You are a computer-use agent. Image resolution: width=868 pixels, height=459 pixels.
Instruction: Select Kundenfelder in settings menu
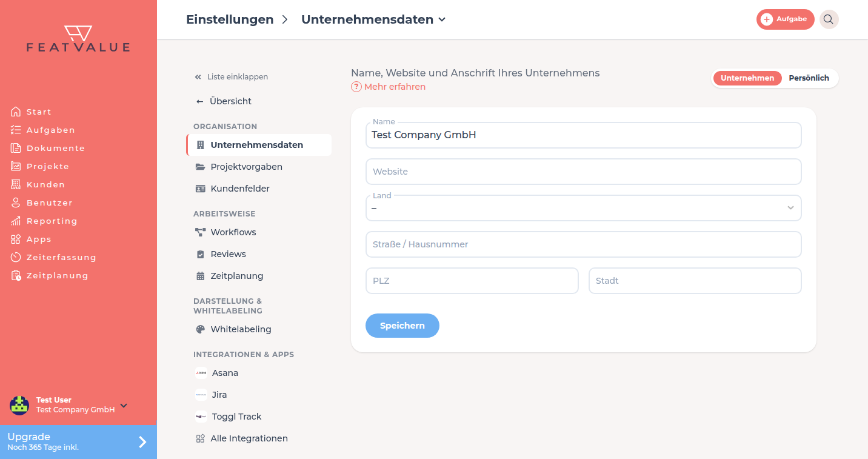[259, 189]
